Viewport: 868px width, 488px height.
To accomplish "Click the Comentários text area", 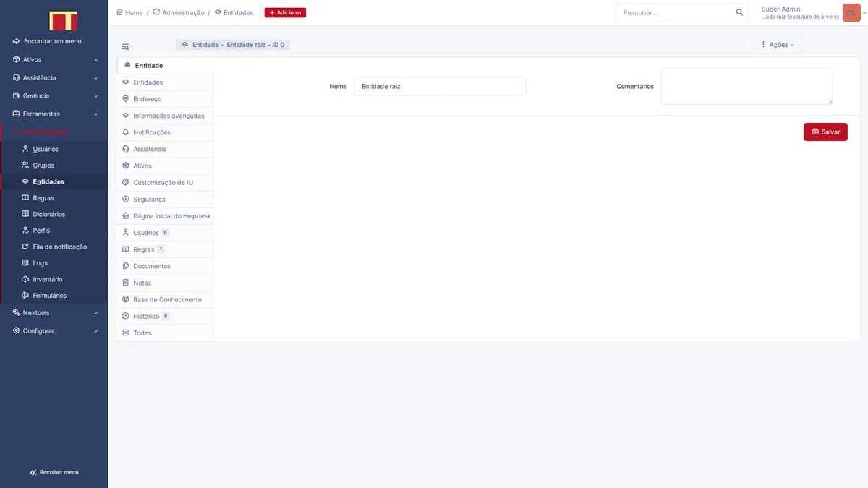I will tap(746, 86).
